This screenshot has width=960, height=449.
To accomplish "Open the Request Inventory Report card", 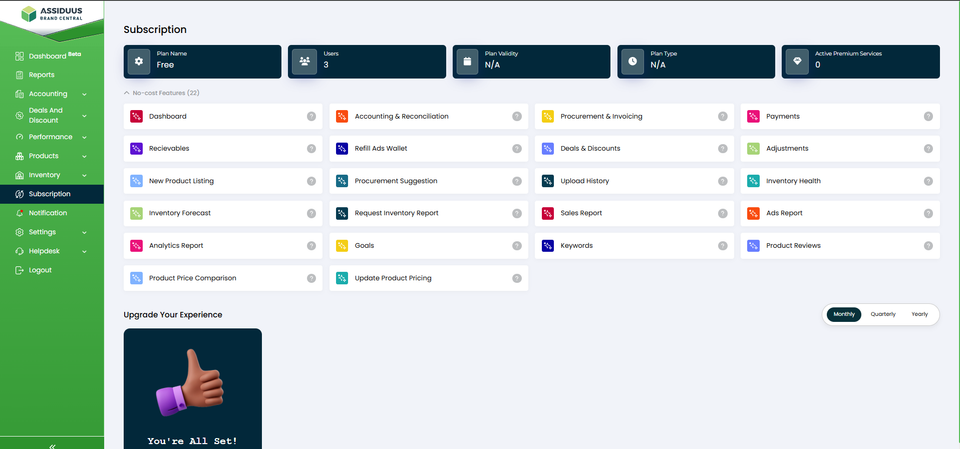I will pyautogui.click(x=429, y=213).
